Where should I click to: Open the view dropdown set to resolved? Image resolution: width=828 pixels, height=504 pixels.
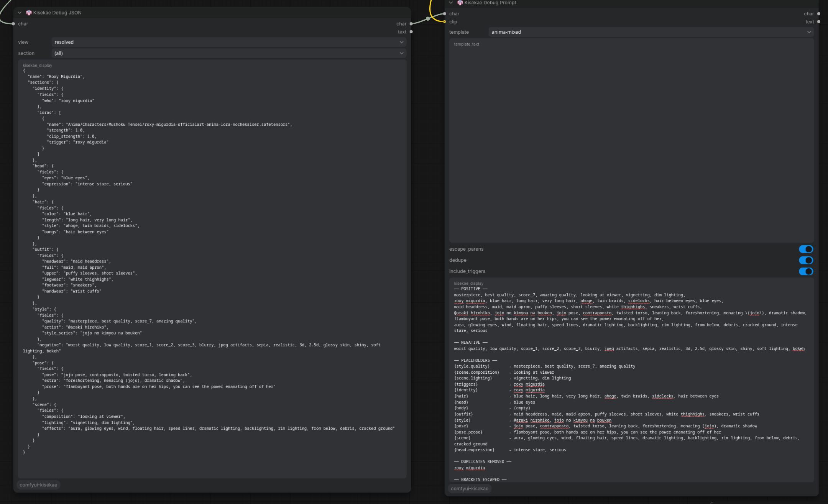(x=229, y=42)
